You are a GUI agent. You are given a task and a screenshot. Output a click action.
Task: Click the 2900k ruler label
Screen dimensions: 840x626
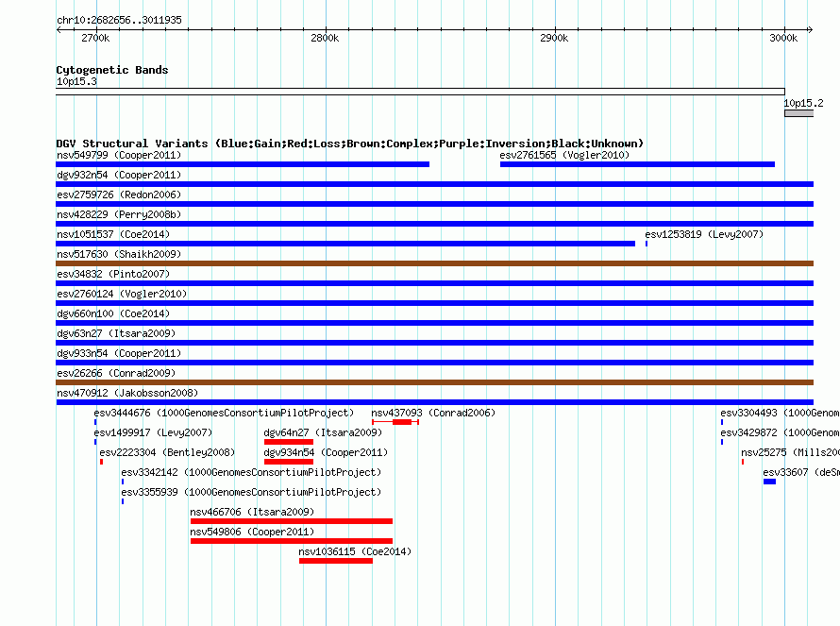tap(554, 38)
